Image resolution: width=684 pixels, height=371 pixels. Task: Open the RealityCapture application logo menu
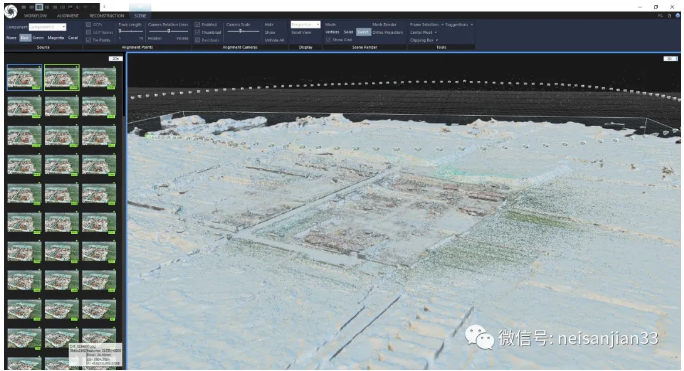11,12
